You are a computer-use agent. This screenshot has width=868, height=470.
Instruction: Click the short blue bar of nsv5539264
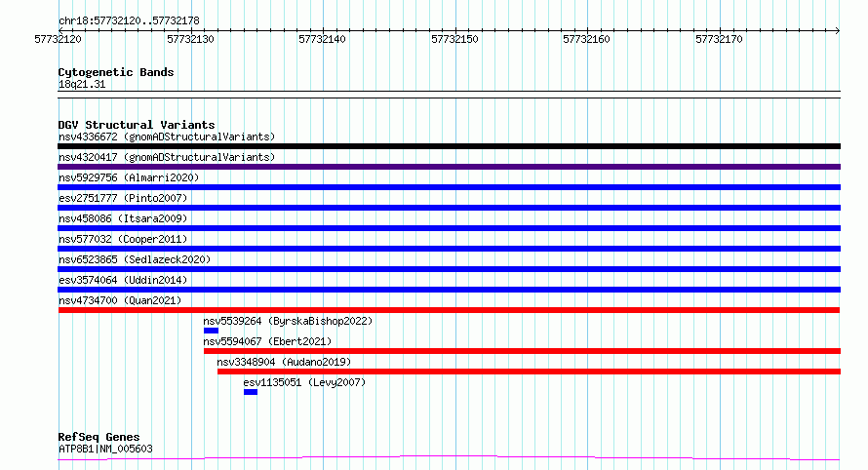(x=211, y=331)
